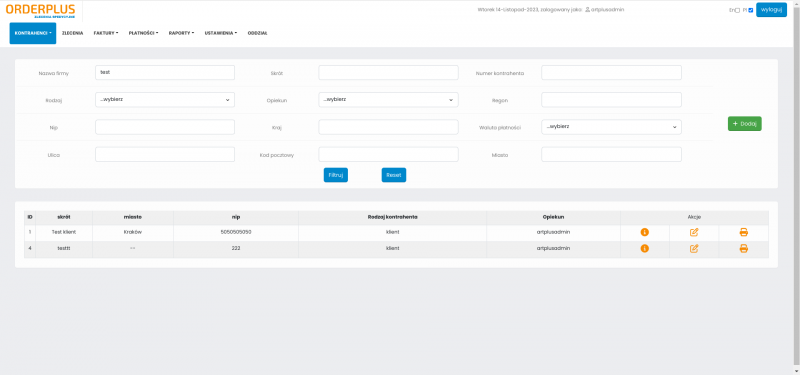800x375 pixels.
Task: Expand the Faktury menu
Action: click(x=106, y=33)
